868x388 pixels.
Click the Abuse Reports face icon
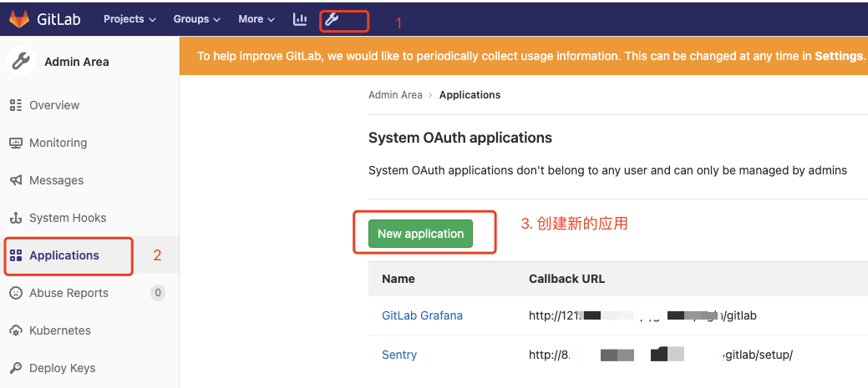16,293
